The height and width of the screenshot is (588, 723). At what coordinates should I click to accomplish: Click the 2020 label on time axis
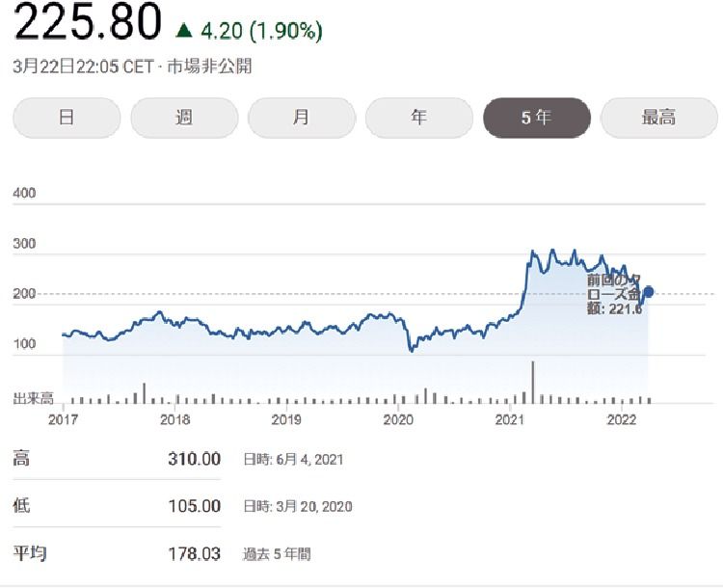[x=398, y=419]
